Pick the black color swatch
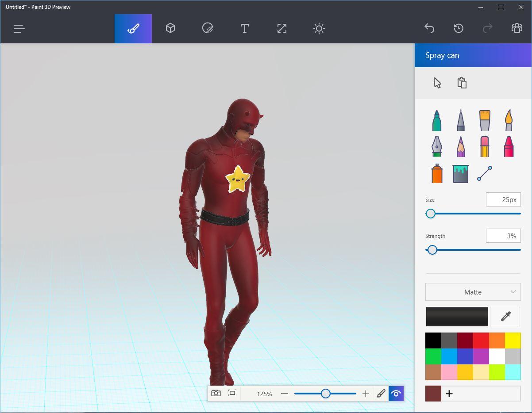This screenshot has width=532, height=413. (433, 340)
